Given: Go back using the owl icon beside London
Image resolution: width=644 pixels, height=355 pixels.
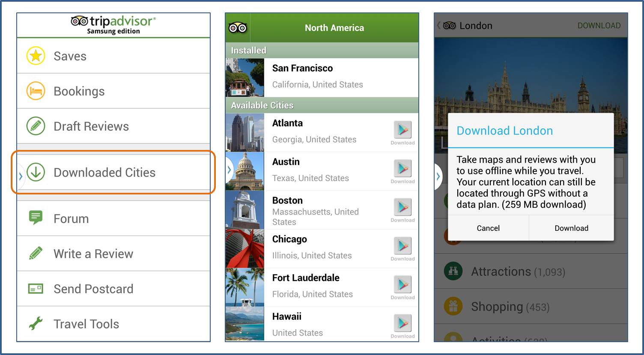Looking at the screenshot, I should pos(449,26).
